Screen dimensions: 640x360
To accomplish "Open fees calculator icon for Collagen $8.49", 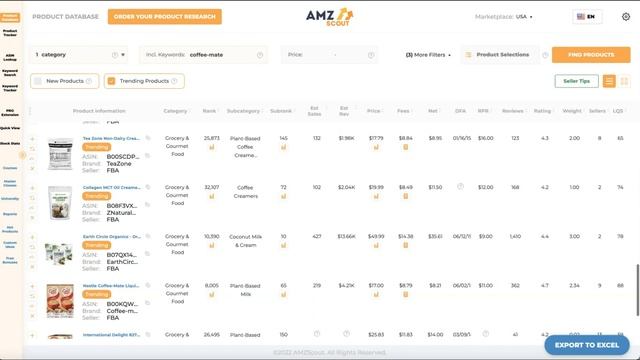I will click(x=405, y=196).
